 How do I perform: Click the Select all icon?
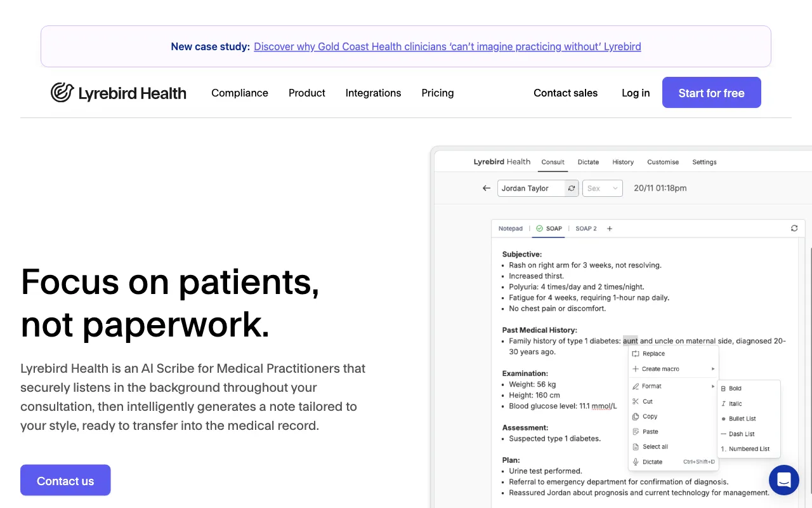pyautogui.click(x=636, y=446)
